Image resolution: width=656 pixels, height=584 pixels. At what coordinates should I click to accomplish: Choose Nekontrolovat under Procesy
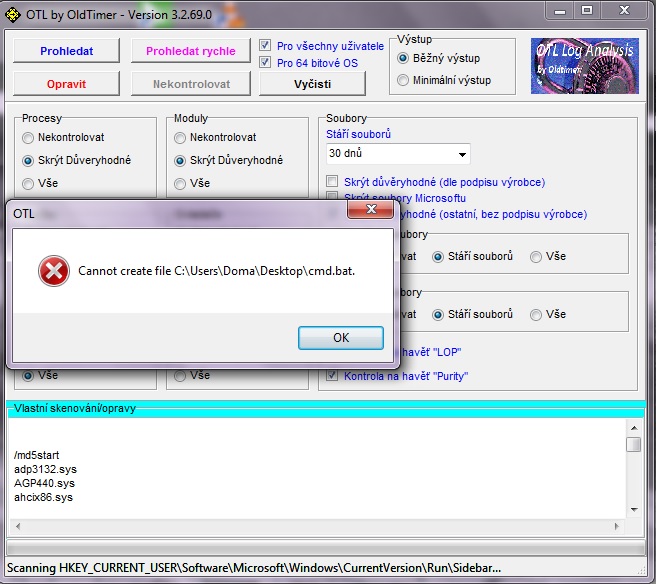(28, 138)
